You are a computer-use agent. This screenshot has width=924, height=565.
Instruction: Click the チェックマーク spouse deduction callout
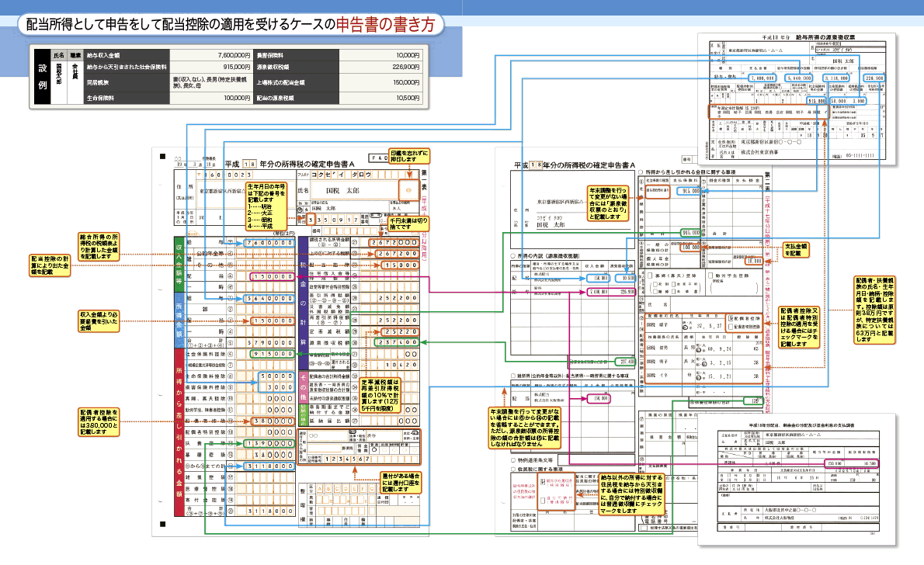pyautogui.click(x=799, y=327)
